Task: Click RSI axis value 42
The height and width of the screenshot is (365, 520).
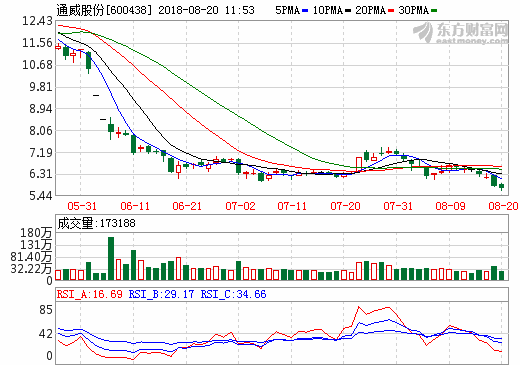Action: pos(46,334)
